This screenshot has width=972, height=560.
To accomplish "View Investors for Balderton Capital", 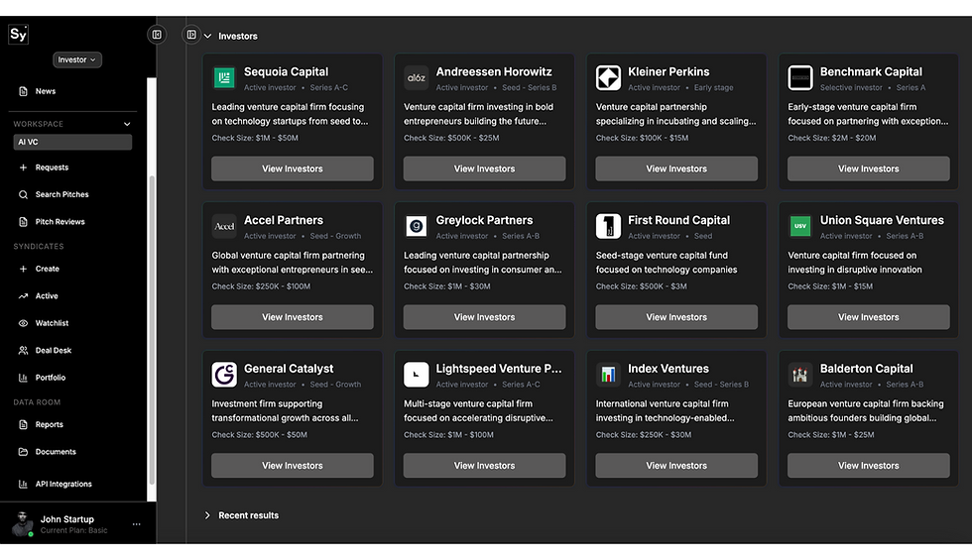I will (x=869, y=465).
